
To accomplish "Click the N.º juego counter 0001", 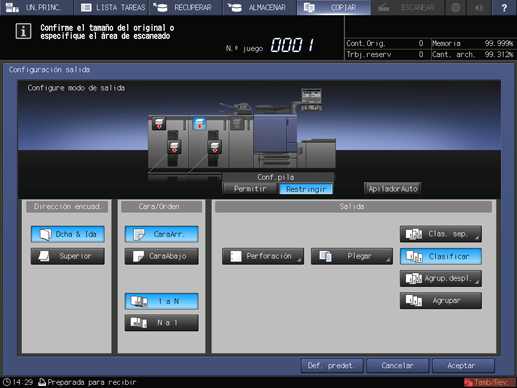I will 292,45.
